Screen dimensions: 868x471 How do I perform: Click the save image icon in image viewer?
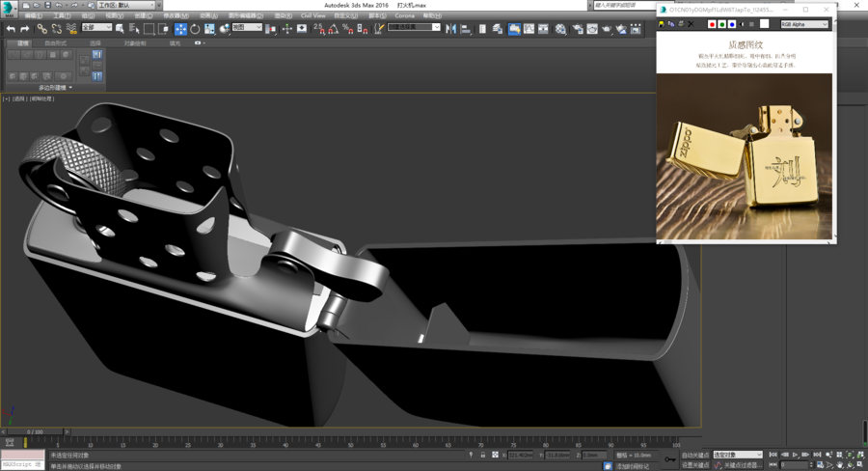pyautogui.click(x=661, y=24)
